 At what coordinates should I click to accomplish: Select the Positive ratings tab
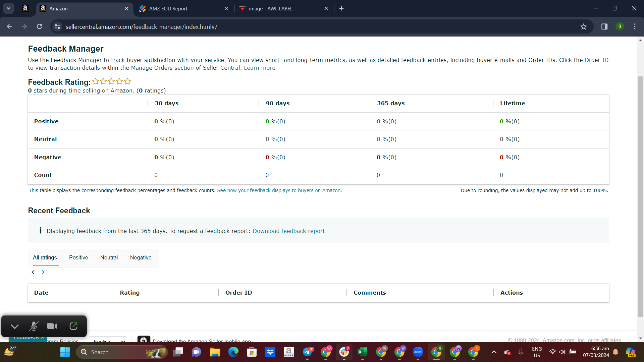(x=78, y=257)
